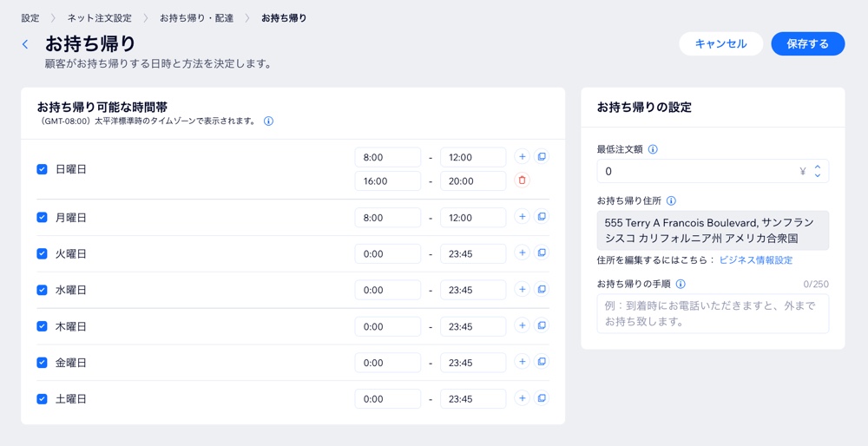Show info tooltip for timezone note
This screenshot has height=446, width=868.
(268, 121)
